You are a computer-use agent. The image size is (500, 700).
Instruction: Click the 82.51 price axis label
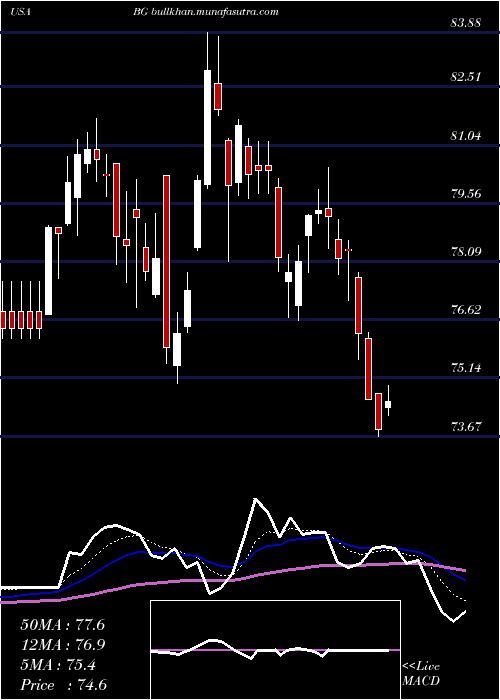pyautogui.click(x=466, y=77)
